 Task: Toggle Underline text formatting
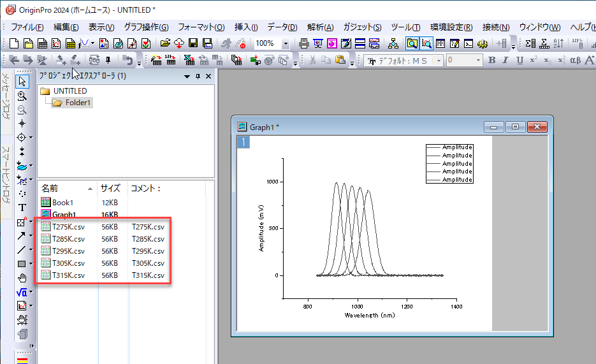coord(520,60)
